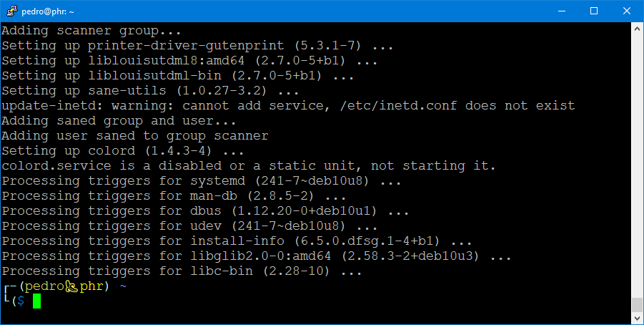Click the scrollbar up arrow
Screen dimensions: 644x325
[x=637, y=29]
